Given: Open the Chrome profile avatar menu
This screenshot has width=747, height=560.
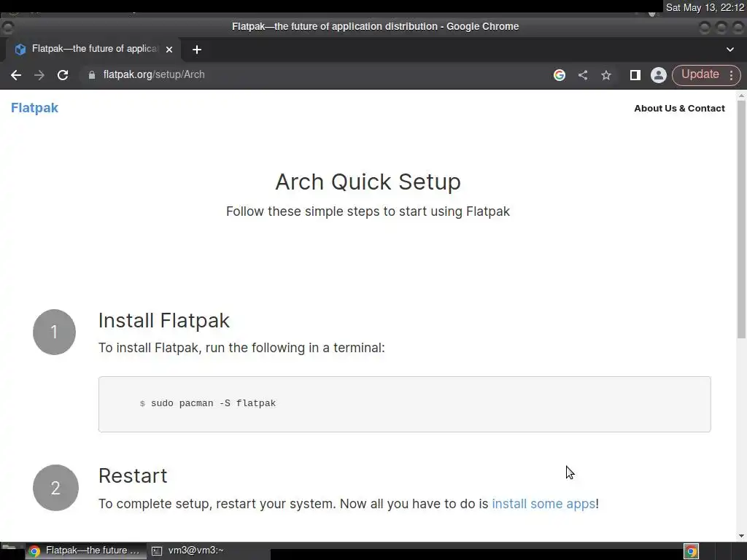Looking at the screenshot, I should click(x=658, y=75).
